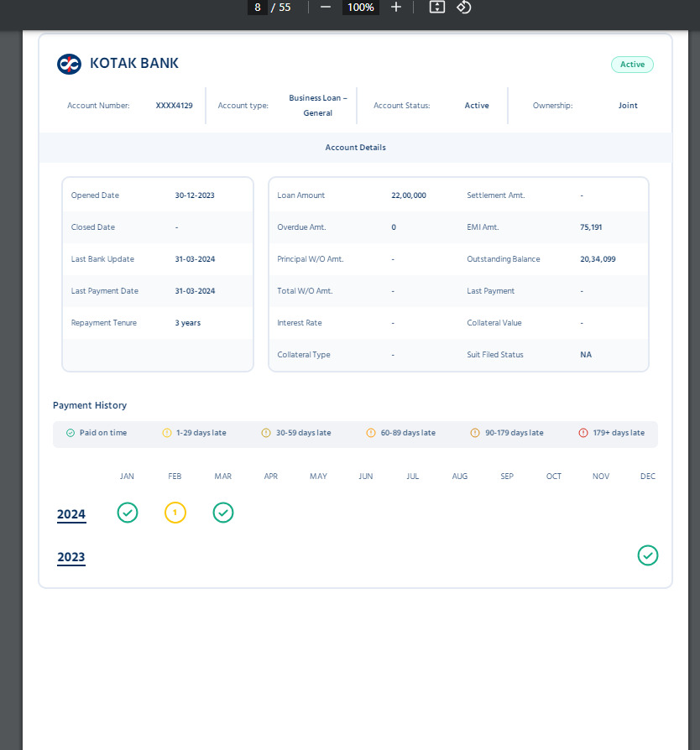Click the Total W/O Amt. label
Viewport: 700px width, 750px height.
(305, 291)
